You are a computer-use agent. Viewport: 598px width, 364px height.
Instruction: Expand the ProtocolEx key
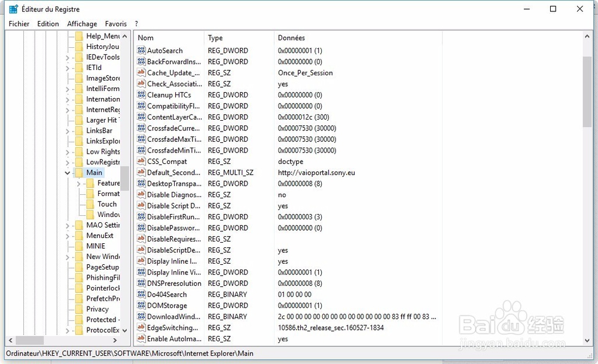(68, 331)
